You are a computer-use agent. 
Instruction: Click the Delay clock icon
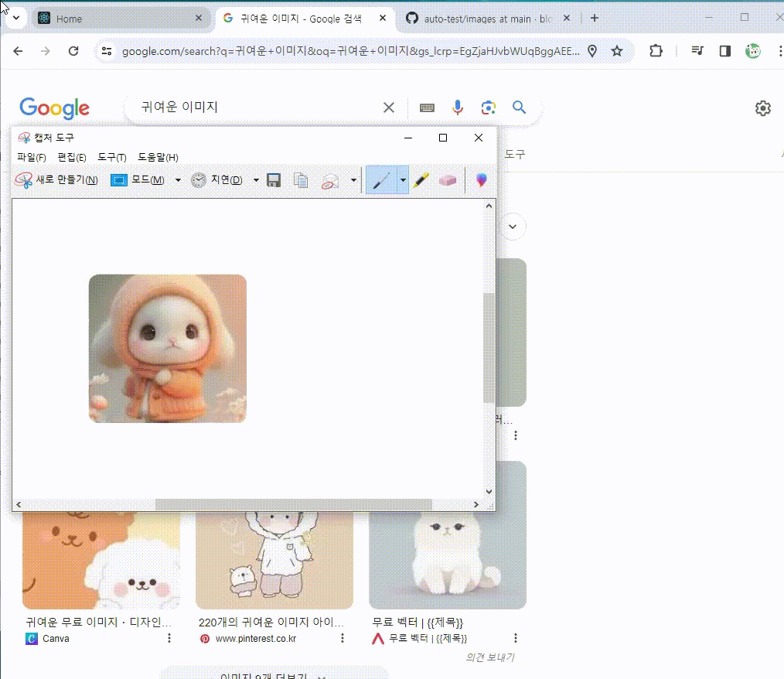199,180
